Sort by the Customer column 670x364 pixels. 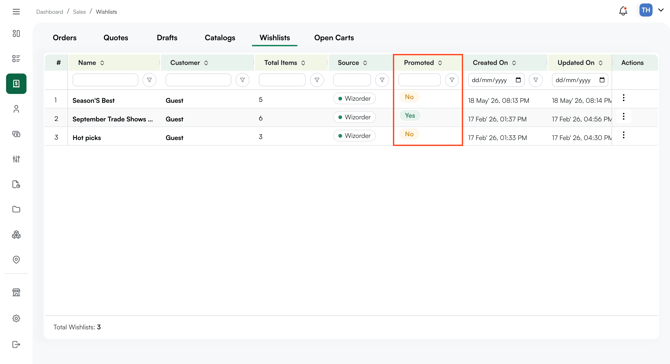[206, 63]
